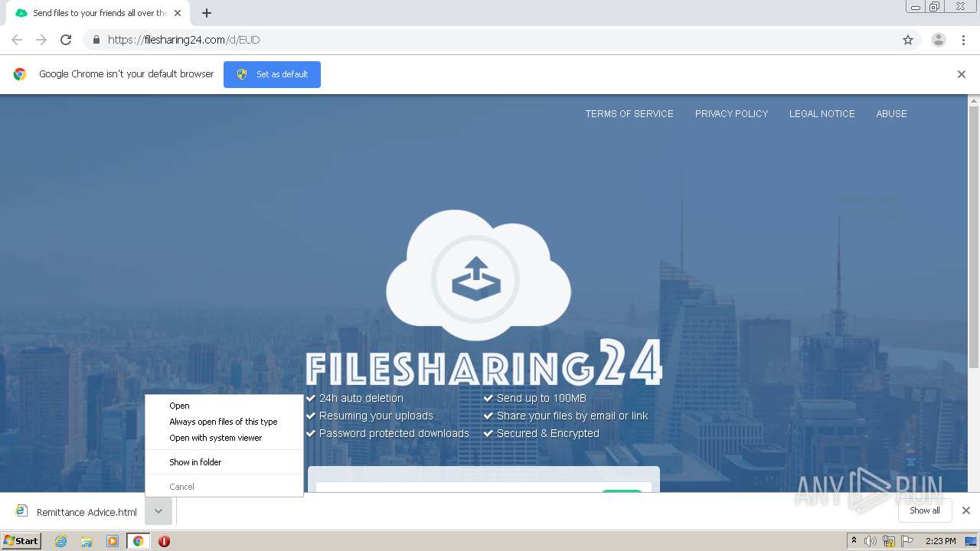The width and height of the screenshot is (980, 551).
Task: Open Windows Explorer folder taskbar icon
Action: (87, 541)
